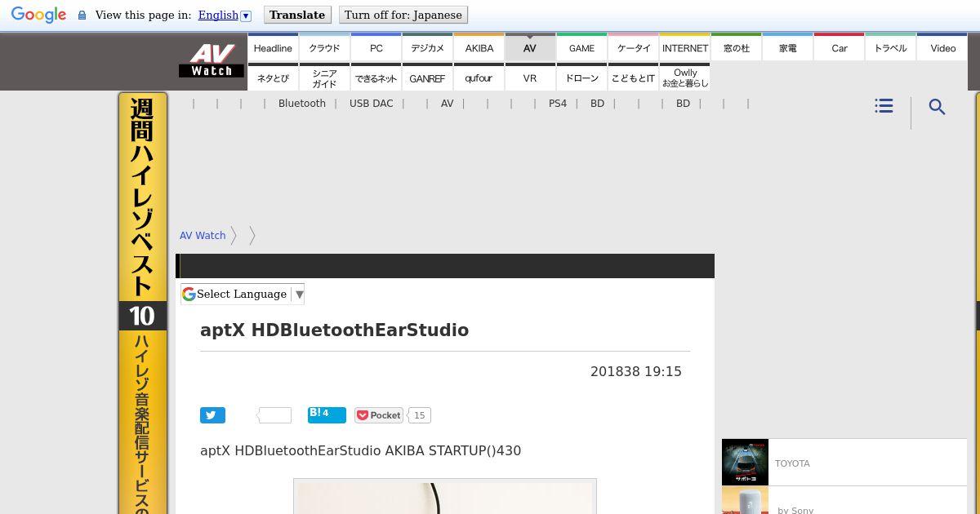Open the INTERNET tab

point(684,48)
